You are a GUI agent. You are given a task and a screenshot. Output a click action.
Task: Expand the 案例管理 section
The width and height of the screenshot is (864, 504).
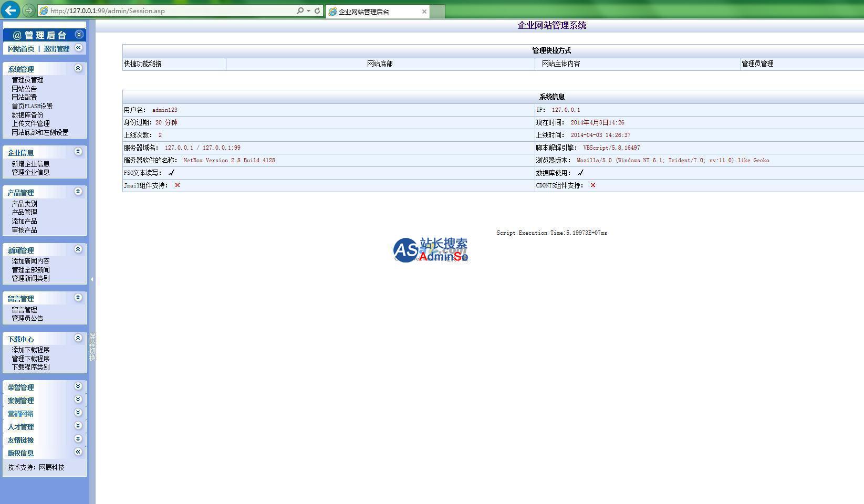click(x=78, y=400)
